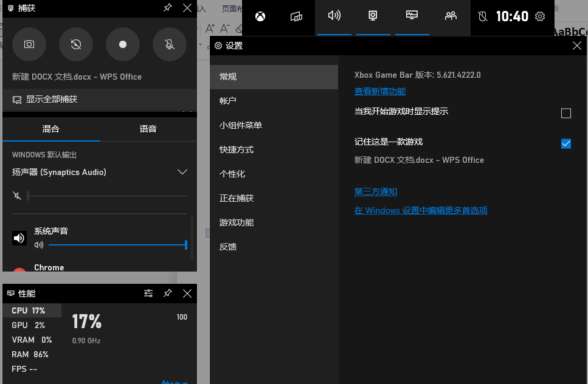
Task: Click the 系统声音 app icon
Action: [x=19, y=238]
